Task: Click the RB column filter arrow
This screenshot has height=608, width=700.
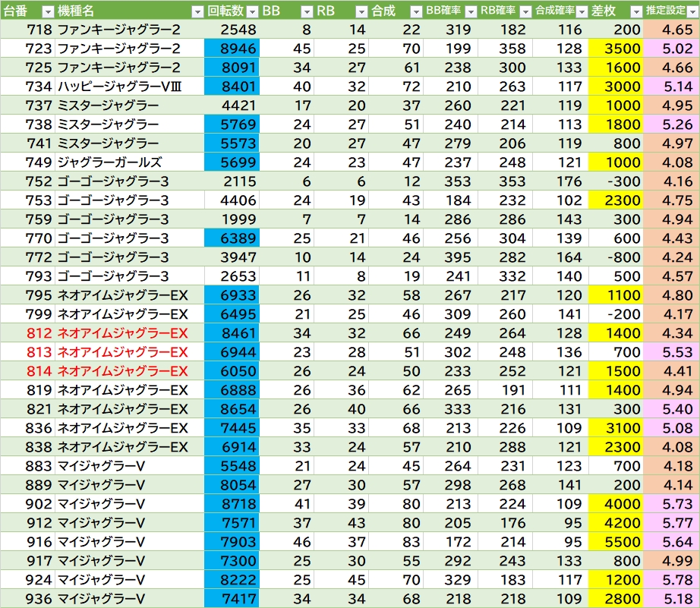Action: 361,11
